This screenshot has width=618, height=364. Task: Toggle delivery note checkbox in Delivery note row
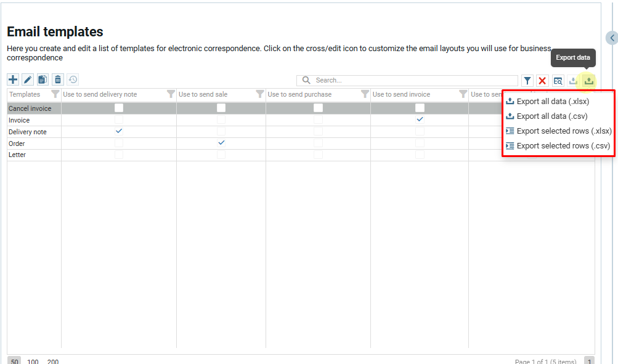119,132
